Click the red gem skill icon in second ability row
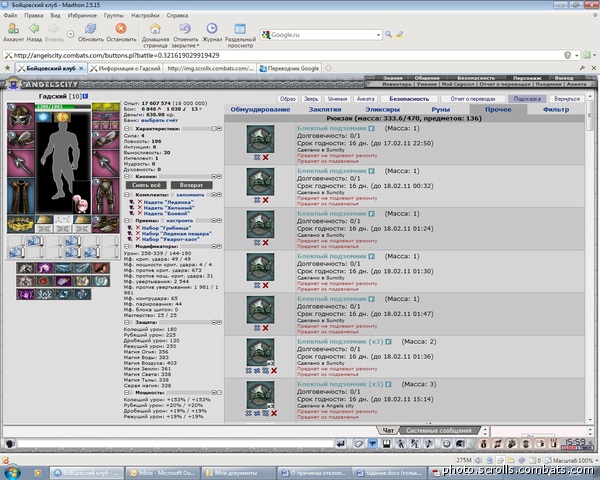Screen dimensions: 600x480 coord(44,281)
